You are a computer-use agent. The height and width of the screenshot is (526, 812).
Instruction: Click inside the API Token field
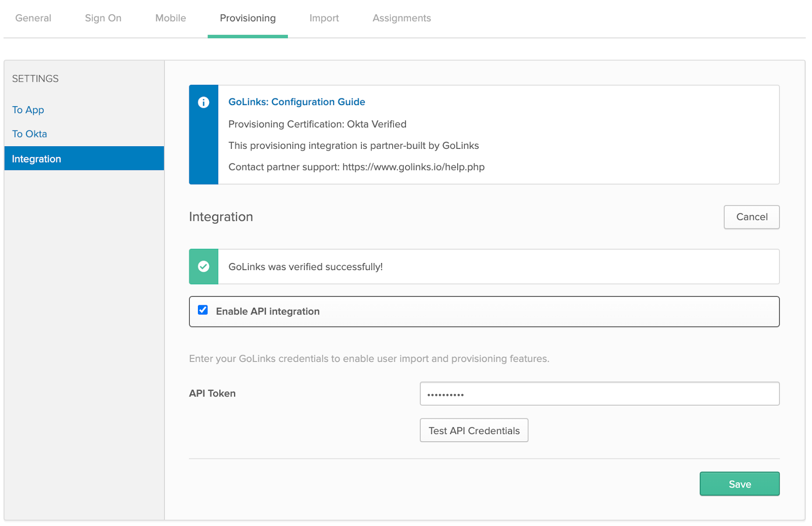click(599, 393)
